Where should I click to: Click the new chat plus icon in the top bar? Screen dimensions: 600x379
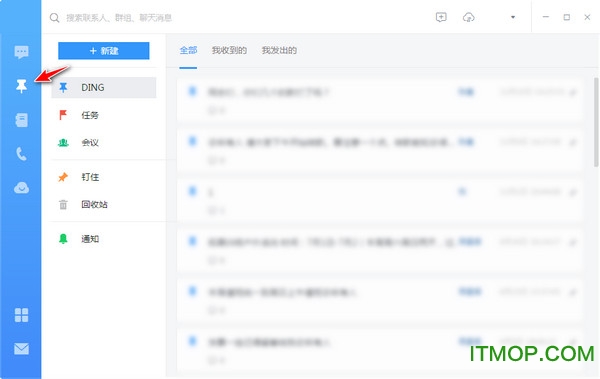click(x=441, y=17)
